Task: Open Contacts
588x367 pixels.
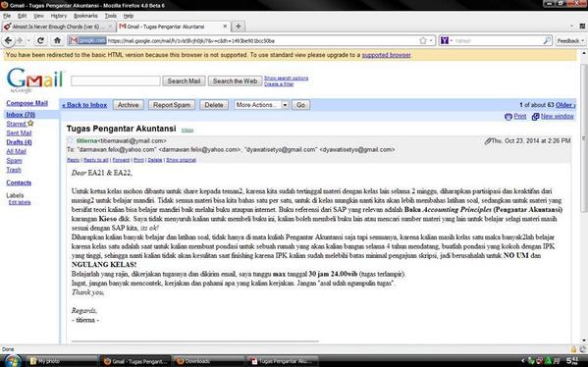Action: click(19, 183)
